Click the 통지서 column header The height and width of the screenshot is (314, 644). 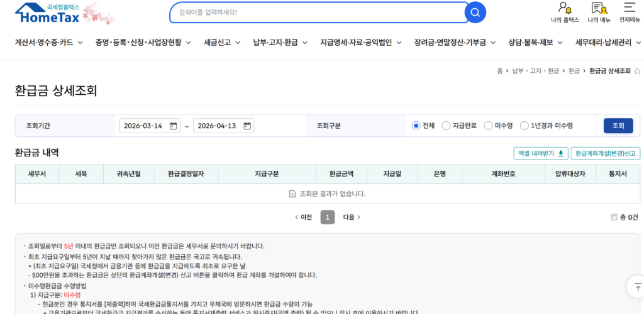(618, 174)
